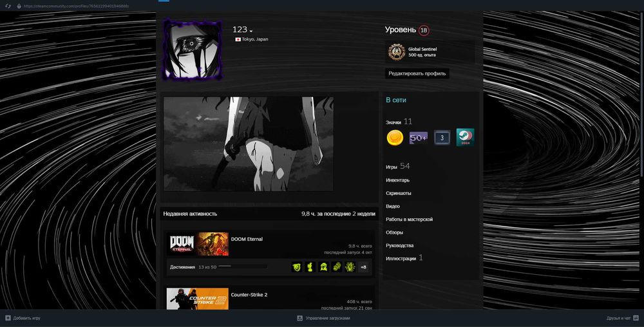644x327 pixels.
Task: Open the DOOM Eternal title link
Action: click(x=247, y=239)
